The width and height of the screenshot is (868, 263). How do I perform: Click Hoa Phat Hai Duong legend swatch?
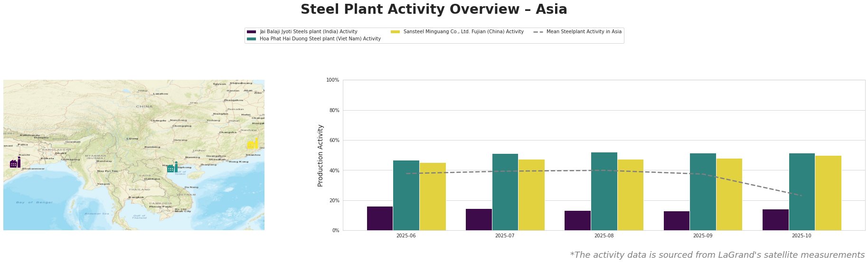252,39
